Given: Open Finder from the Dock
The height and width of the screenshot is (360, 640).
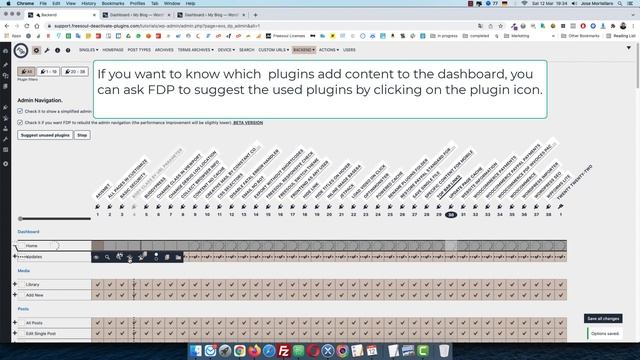Looking at the screenshot, I should tap(196, 351).
